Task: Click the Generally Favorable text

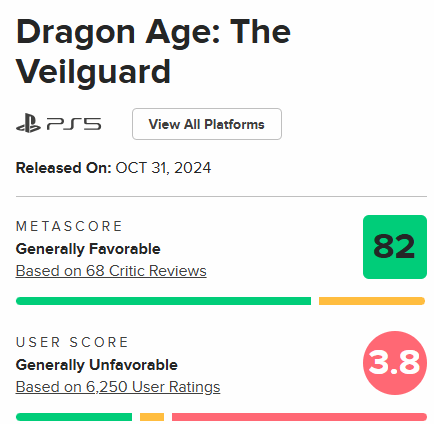Action: coord(88,249)
